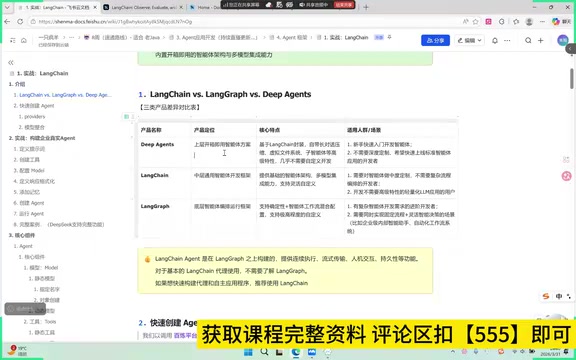Switch to the LangChain Observe, Evaluate browser tab

143,7
